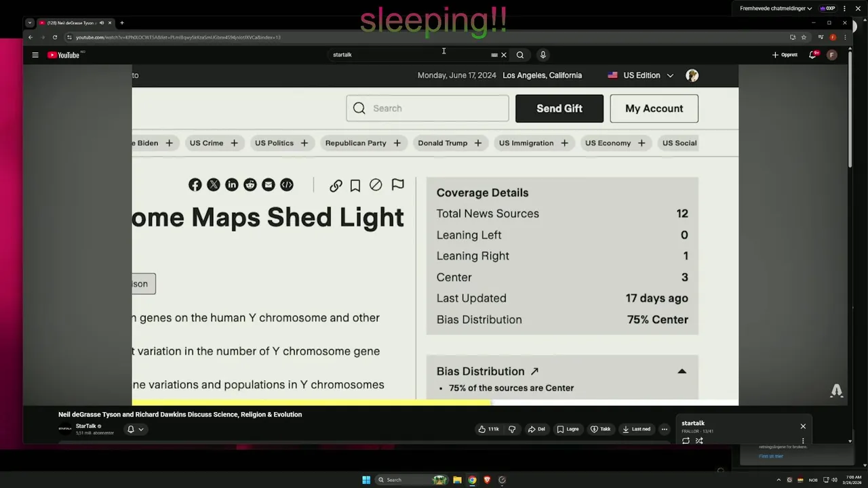The image size is (868, 488).
Task: Reload the current page
Action: pyautogui.click(x=55, y=37)
